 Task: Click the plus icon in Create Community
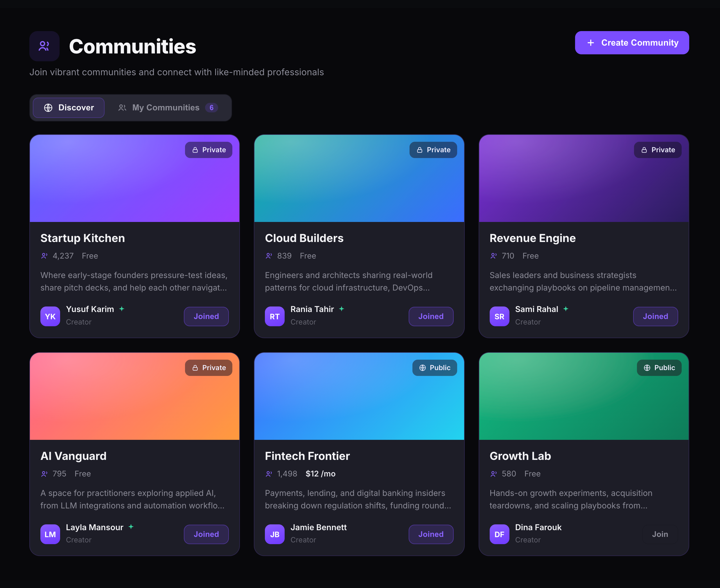[591, 43]
